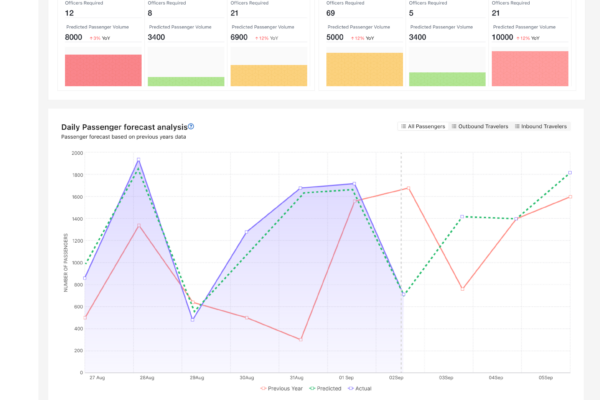Select the All Passengers tab
The width and height of the screenshot is (600, 400).
(423, 126)
